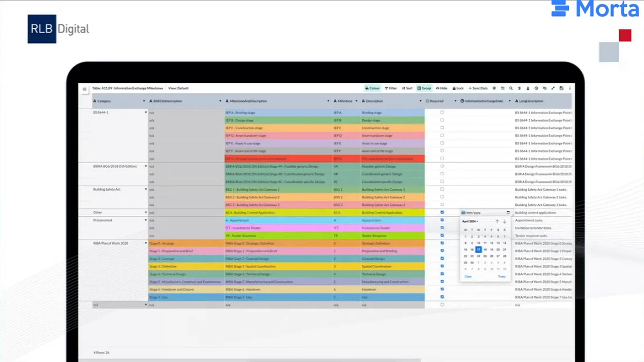Select day 24 in the calendar
The image size is (644, 362).
click(479, 256)
